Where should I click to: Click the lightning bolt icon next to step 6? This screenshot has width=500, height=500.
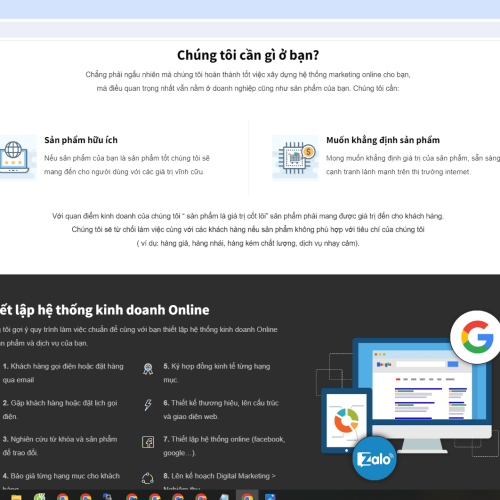[148, 405]
